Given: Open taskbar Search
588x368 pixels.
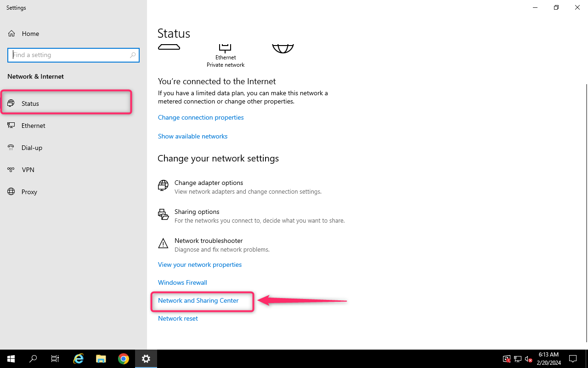Looking at the screenshot, I should [33, 359].
